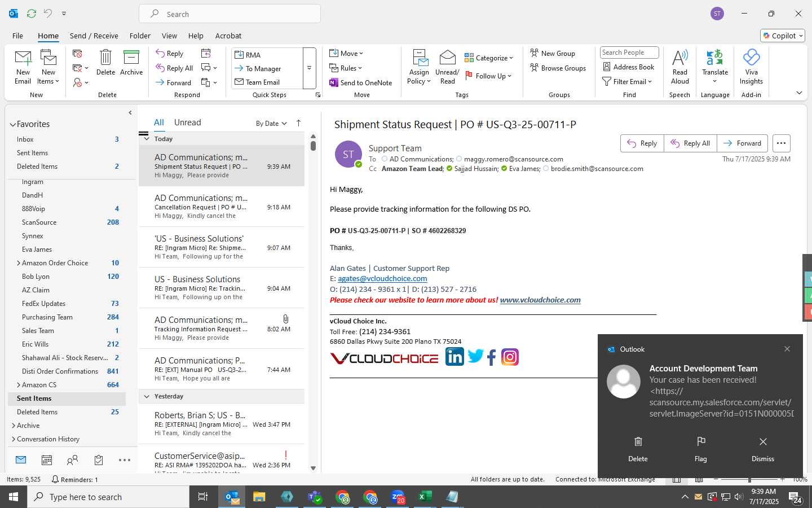
Task: Open the Filter Email dropdown
Action: tap(627, 82)
